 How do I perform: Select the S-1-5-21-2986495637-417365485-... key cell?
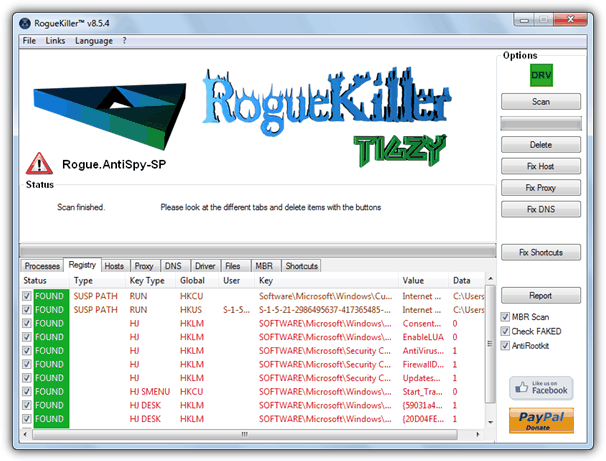(x=325, y=310)
